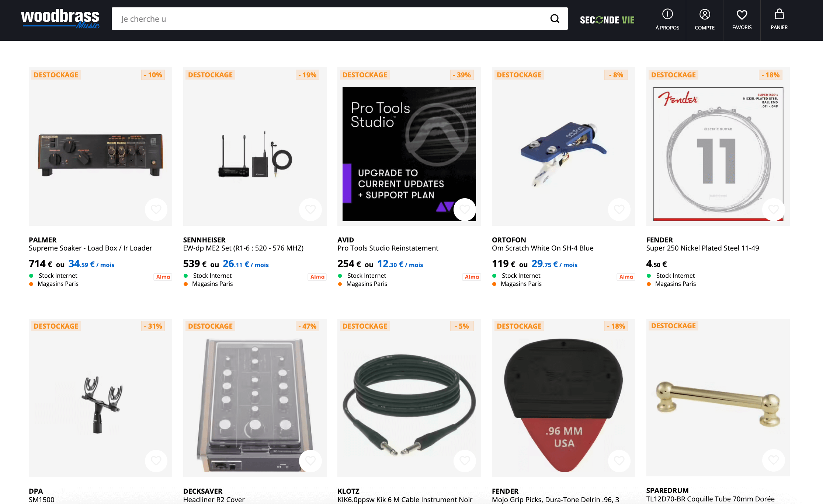This screenshot has height=504, width=823.
Task: Add Sennheiser EW-dp ME2 Set to favorites
Action: [310, 210]
